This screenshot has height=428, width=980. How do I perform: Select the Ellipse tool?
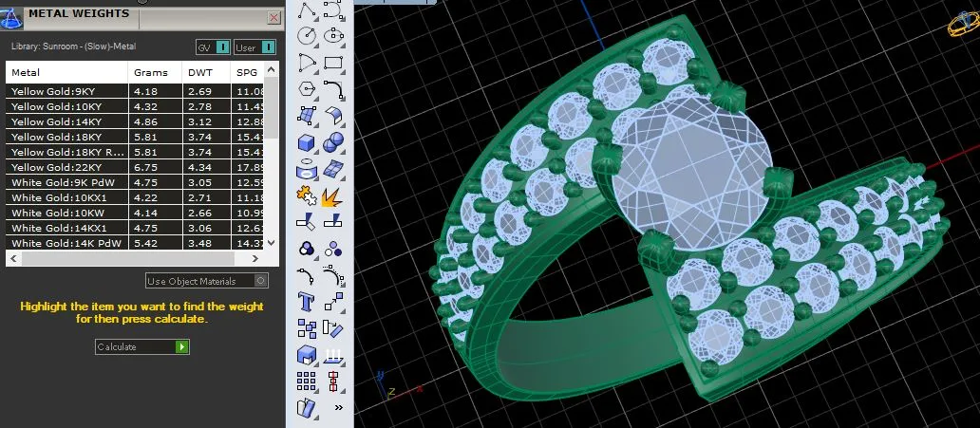[333, 36]
